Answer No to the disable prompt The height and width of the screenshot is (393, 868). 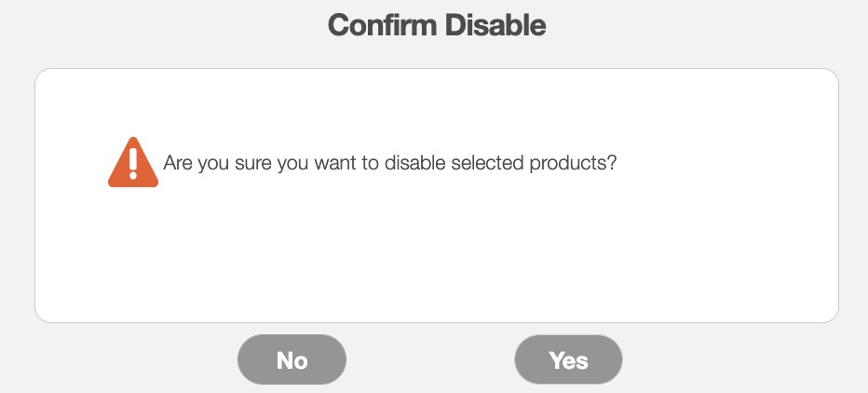tap(292, 359)
